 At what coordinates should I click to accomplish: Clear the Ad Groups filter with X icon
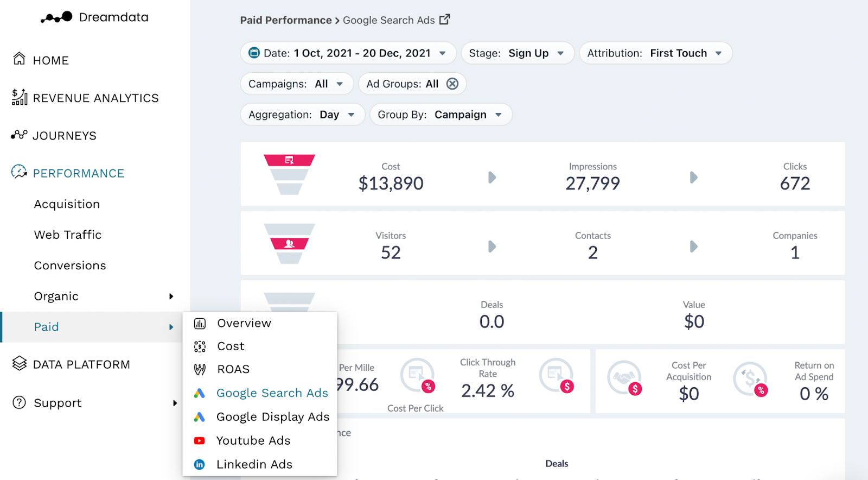pos(452,84)
